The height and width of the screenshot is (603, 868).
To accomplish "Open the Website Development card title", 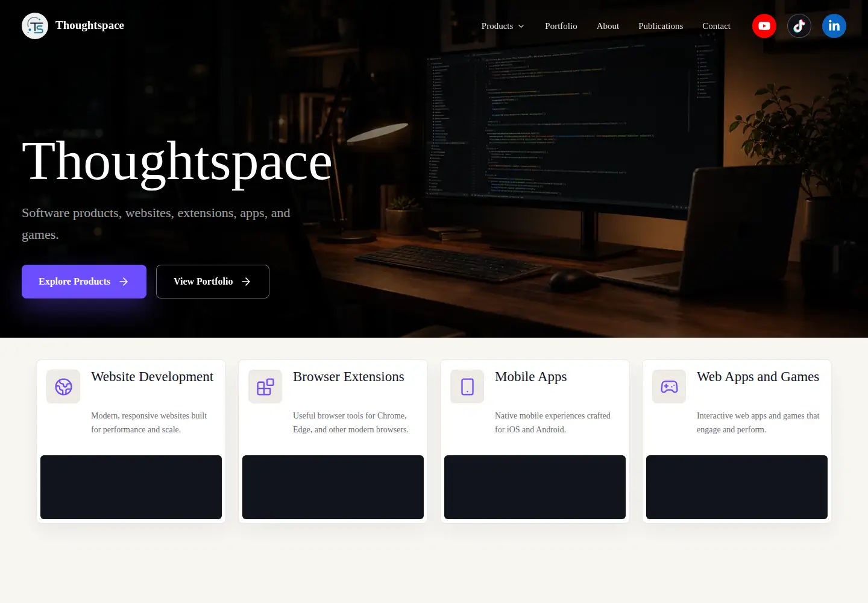I will click(152, 377).
